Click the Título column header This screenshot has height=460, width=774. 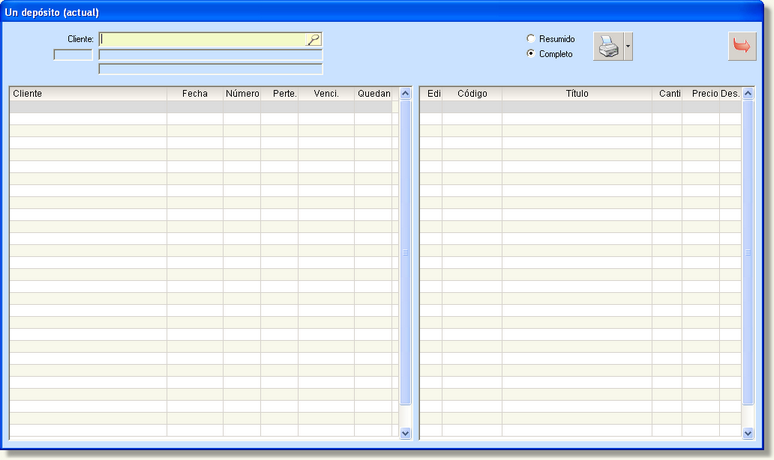(x=577, y=94)
